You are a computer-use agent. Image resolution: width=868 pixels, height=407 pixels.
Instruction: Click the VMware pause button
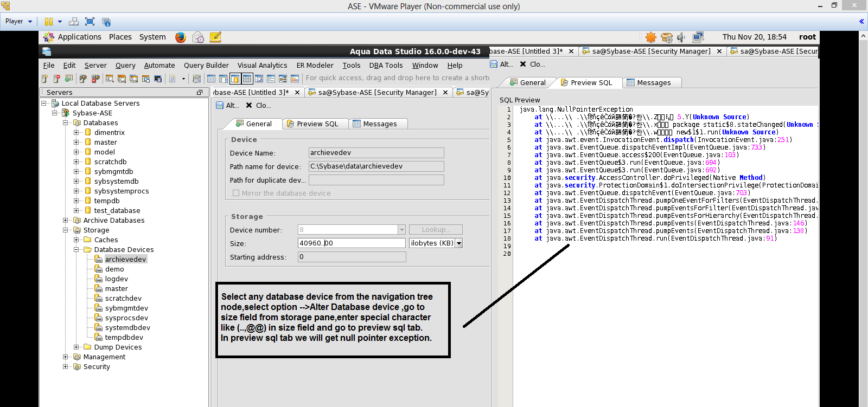[48, 22]
